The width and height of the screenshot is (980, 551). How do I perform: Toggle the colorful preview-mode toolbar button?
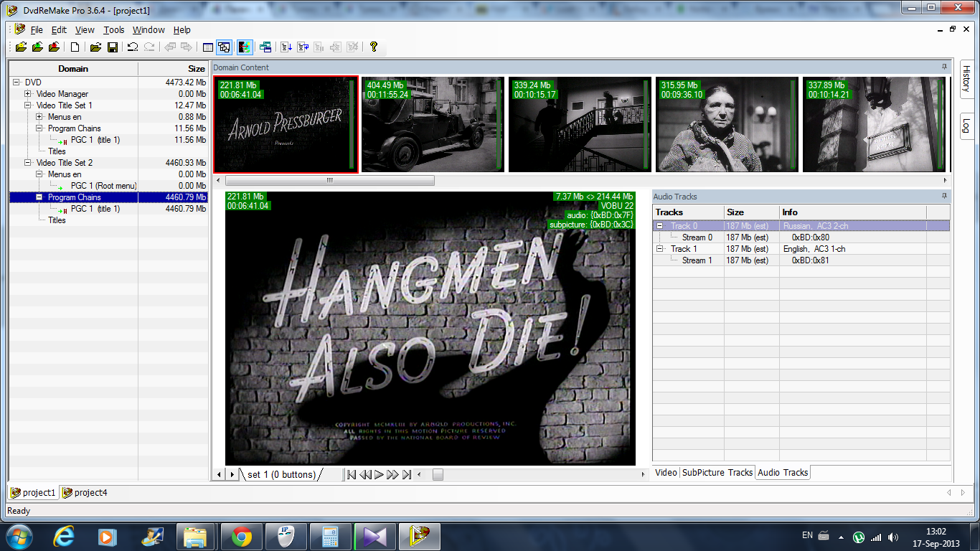click(245, 47)
